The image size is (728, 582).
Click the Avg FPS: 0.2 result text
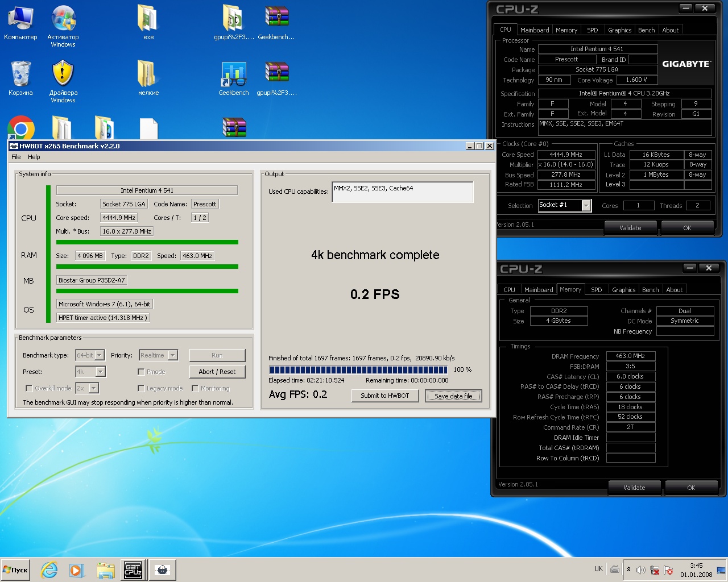pos(298,394)
